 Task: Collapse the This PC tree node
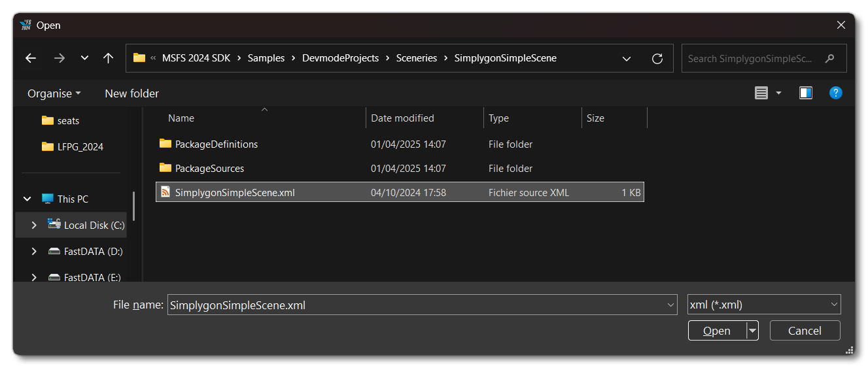pos(27,199)
